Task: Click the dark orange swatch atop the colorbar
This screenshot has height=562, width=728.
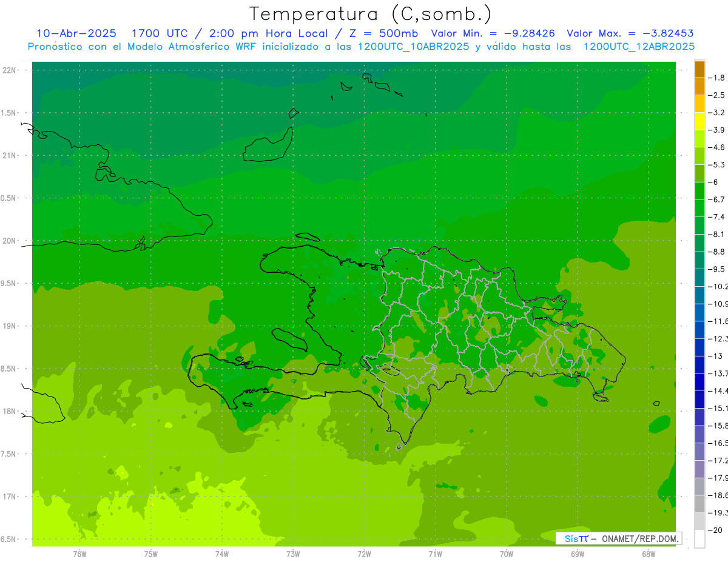Action: coord(699,69)
